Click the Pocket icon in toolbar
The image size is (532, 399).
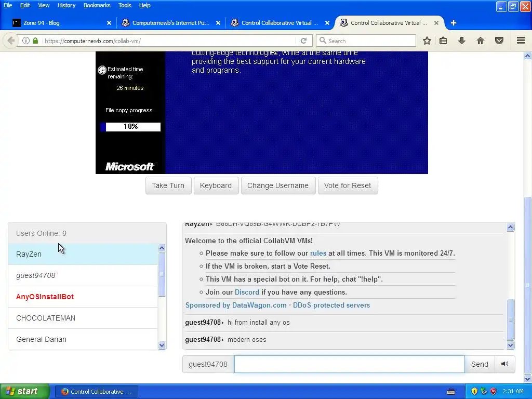499,41
